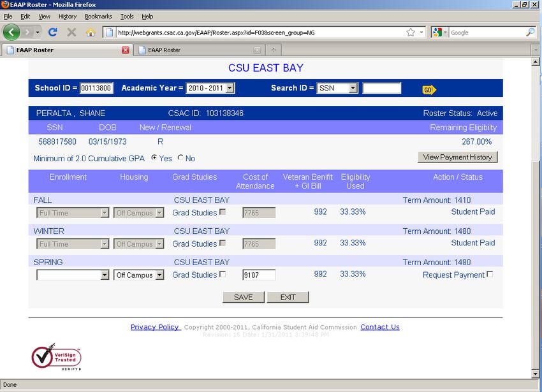542x392 pixels.
Task: Open the Tools menu
Action: pos(127,16)
